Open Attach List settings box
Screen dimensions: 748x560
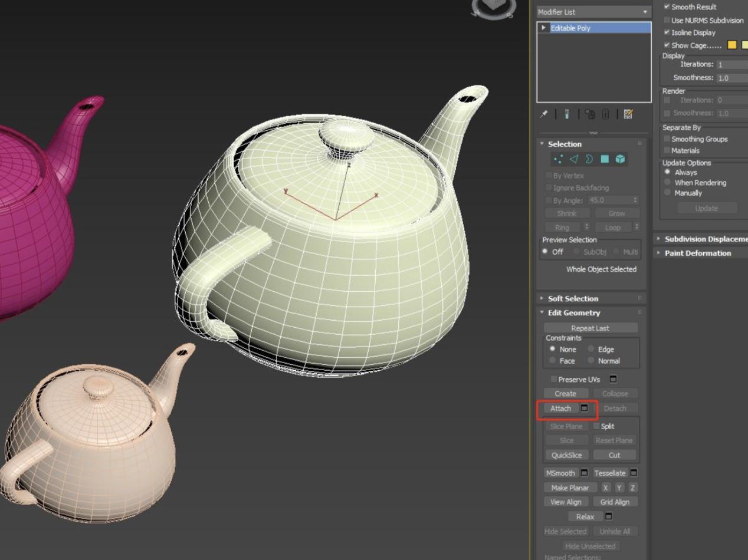(x=585, y=408)
